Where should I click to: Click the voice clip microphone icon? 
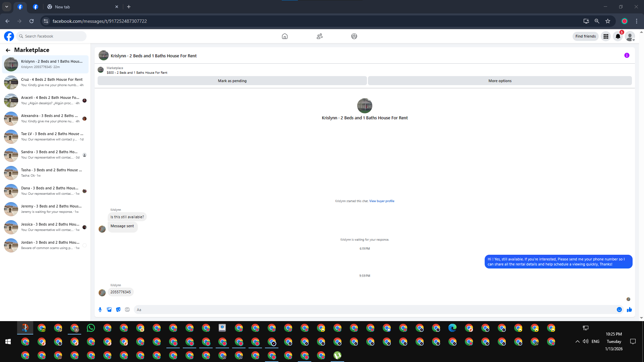[100, 310]
